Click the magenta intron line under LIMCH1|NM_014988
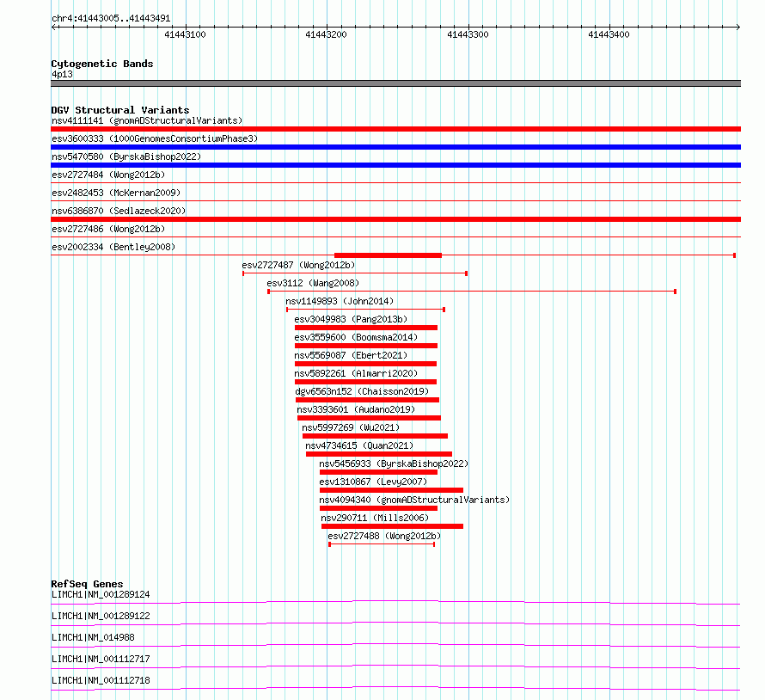Image resolution: width=765 pixels, height=700 pixels. pyautogui.click(x=395, y=645)
